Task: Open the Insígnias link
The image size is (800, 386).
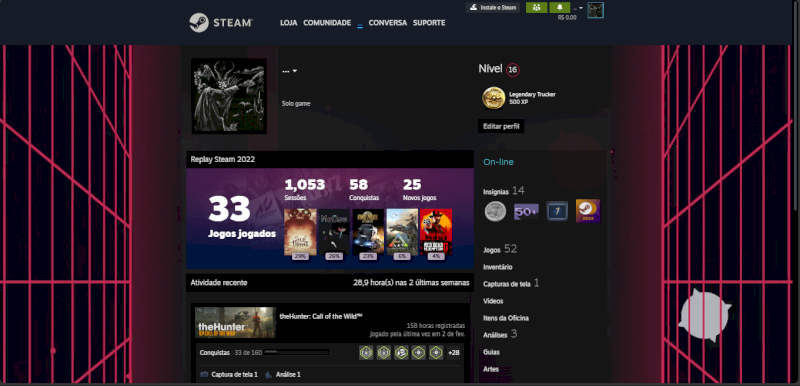Action: tap(496, 192)
